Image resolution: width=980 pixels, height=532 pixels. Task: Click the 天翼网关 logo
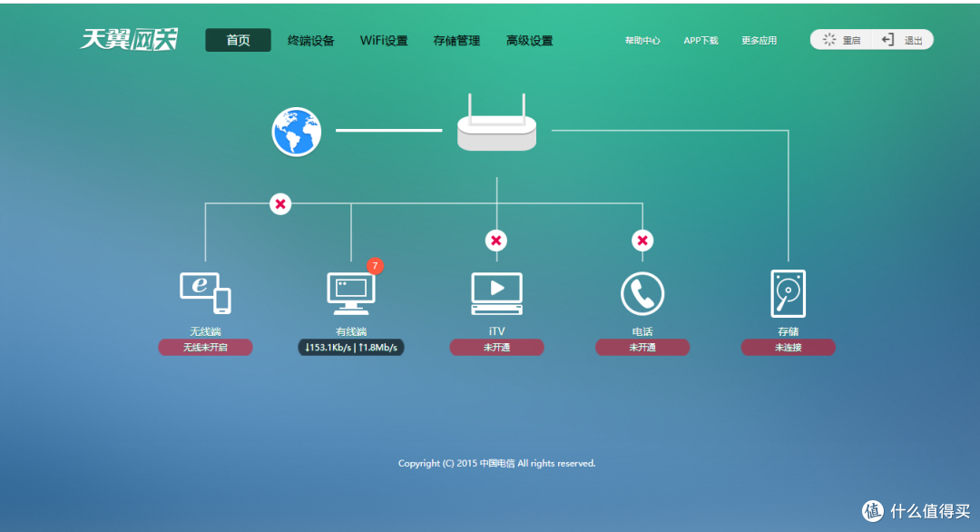(x=129, y=39)
